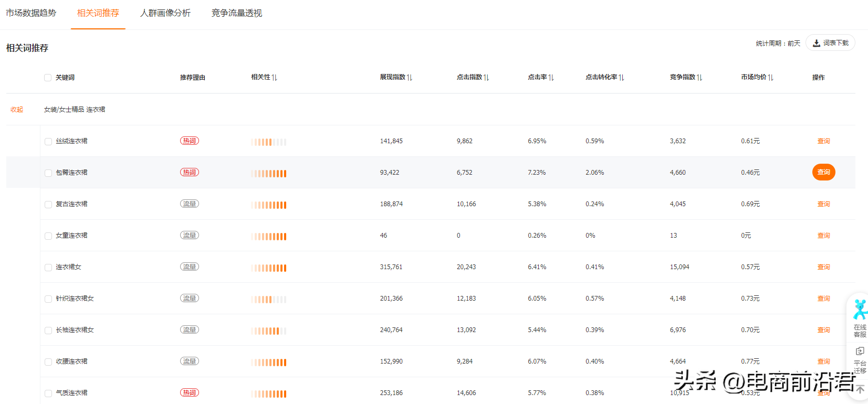Viewport: 868px width, 404px height.
Task: Toggle the select-all 关键词 header checkbox
Action: click(48, 78)
